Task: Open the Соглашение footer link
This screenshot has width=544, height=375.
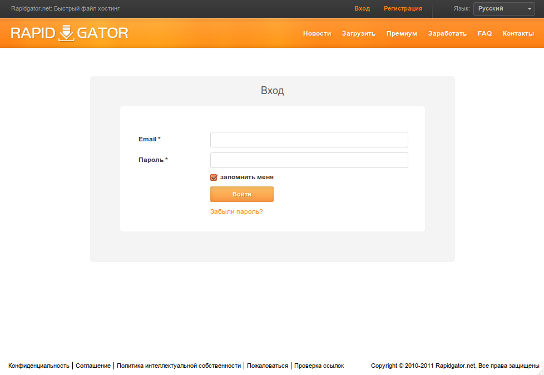Action: click(93, 366)
